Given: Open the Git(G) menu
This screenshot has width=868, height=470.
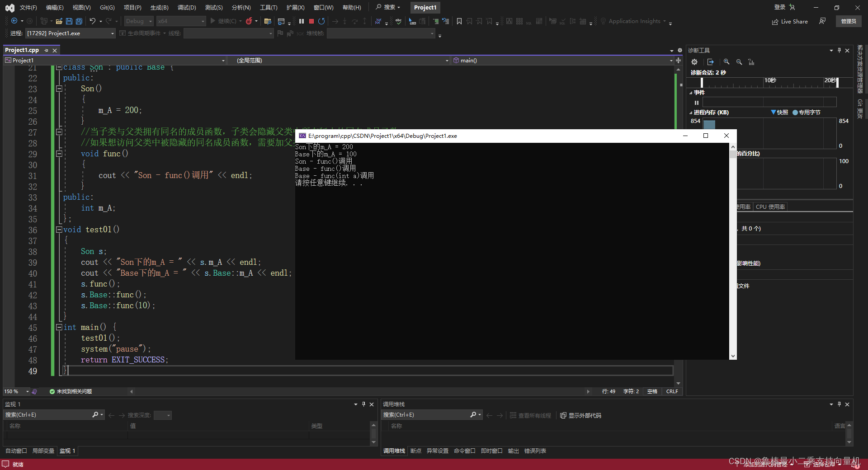Looking at the screenshot, I should pos(107,7).
